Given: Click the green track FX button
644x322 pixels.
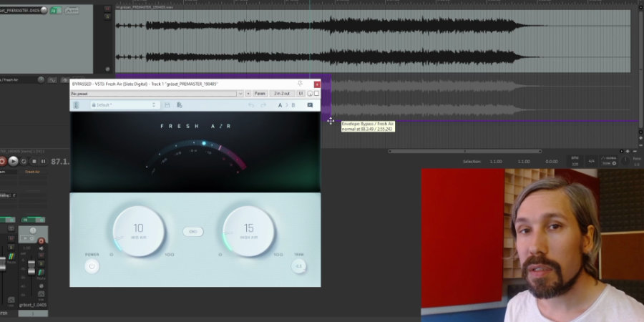Looking at the screenshot, I should pyautogui.click(x=55, y=11).
